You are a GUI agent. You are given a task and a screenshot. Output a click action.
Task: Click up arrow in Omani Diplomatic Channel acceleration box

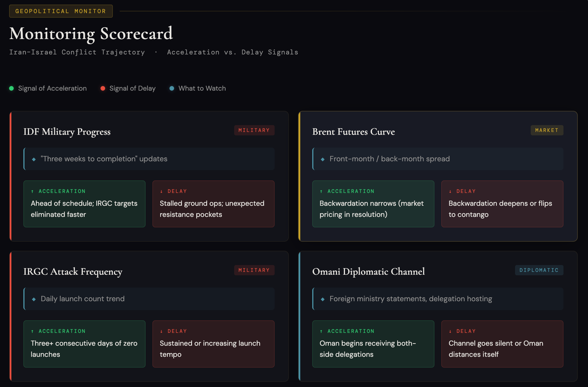(x=321, y=331)
